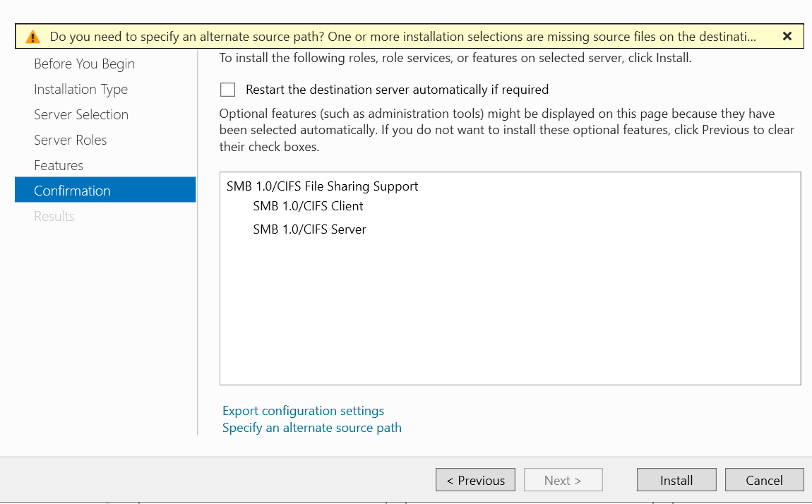Click Specify an alternate source path
Screen dimensions: 812x504
pos(311,427)
